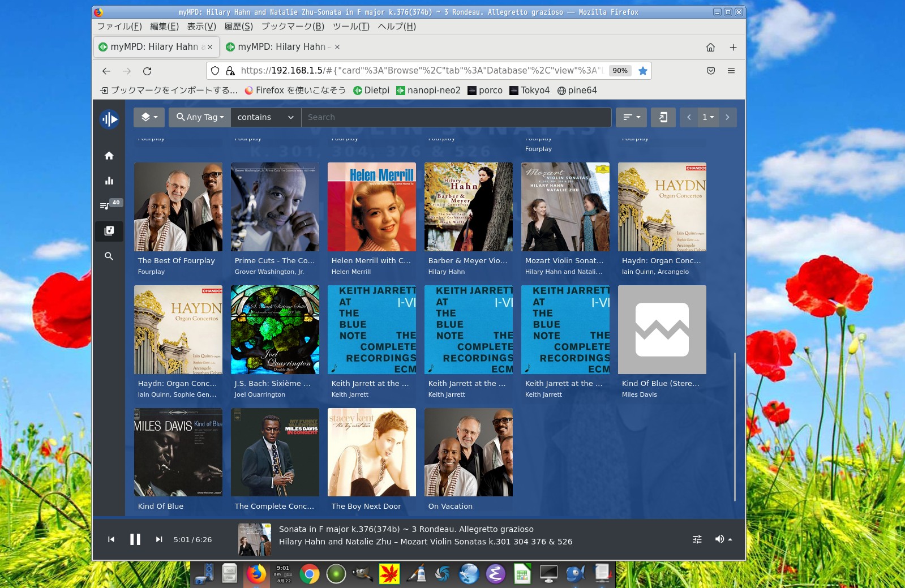Click in the database Search field
Image resolution: width=905 pixels, height=588 pixels.
click(456, 117)
